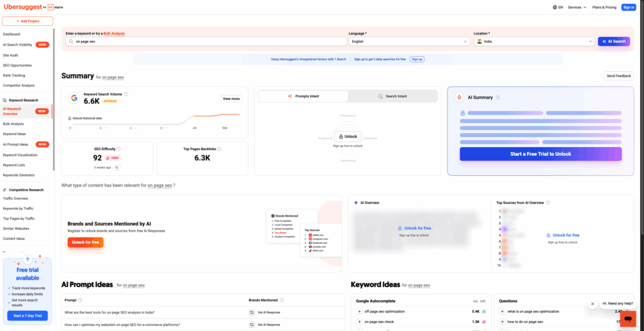Click help icon next to AI Summary
The height and width of the screenshot is (331, 644).
[498, 97]
